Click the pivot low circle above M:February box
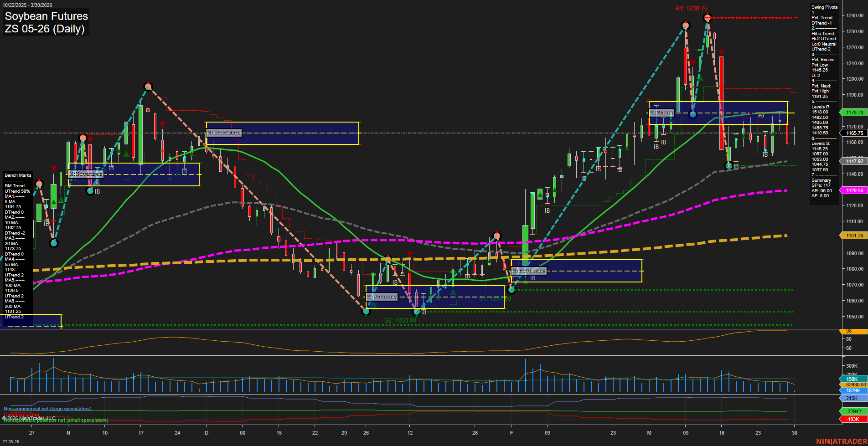868x446 pixels. tap(511, 290)
